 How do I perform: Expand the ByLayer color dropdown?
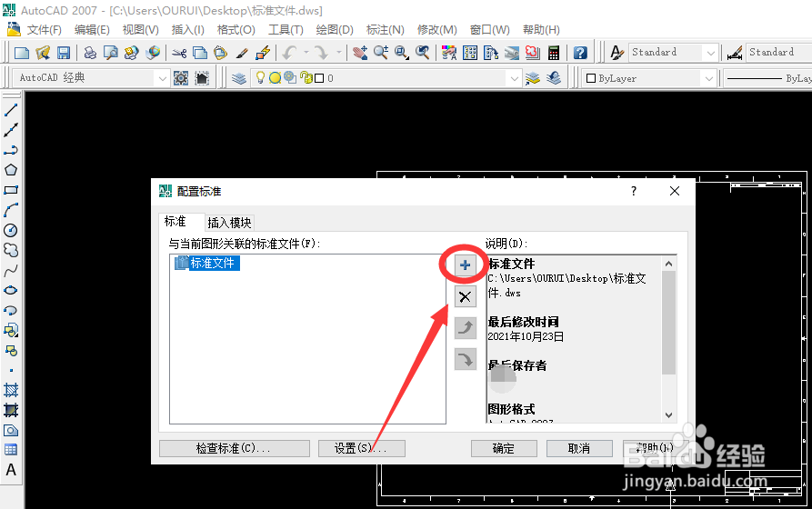click(708, 78)
